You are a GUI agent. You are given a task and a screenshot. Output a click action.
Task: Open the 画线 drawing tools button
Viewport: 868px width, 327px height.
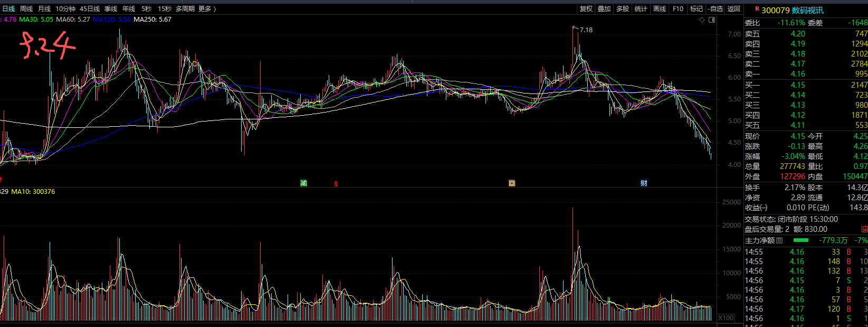(x=660, y=8)
